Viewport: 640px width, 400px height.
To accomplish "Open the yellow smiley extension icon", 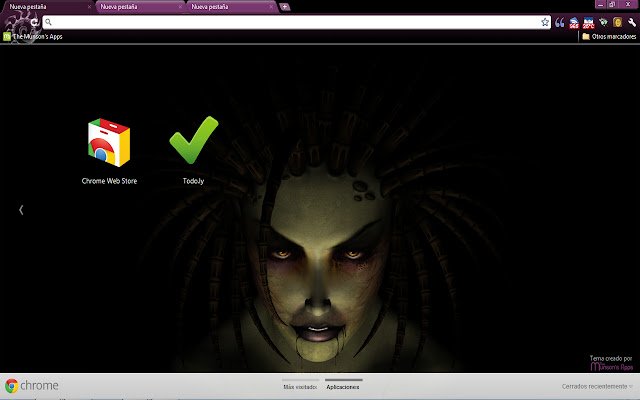I will (618, 22).
